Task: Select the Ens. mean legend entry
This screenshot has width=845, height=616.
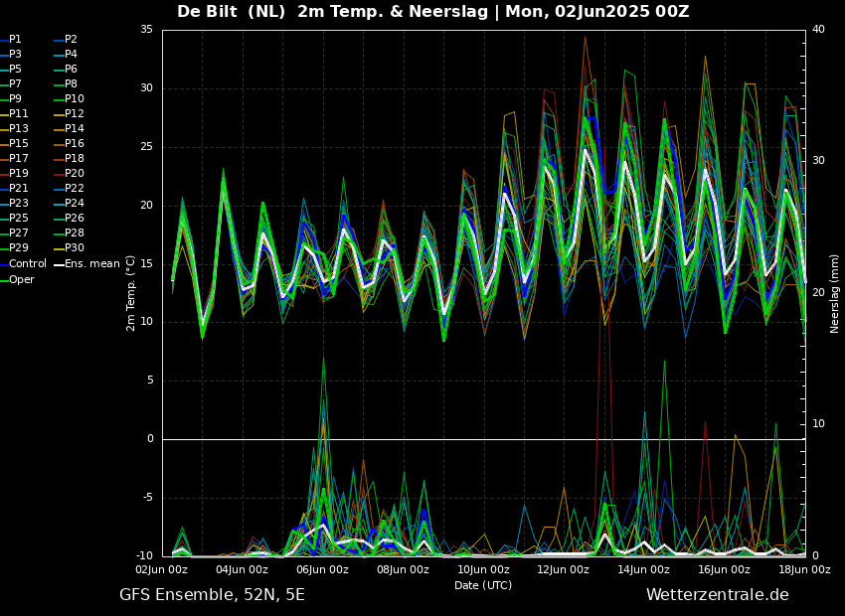Action: click(86, 264)
